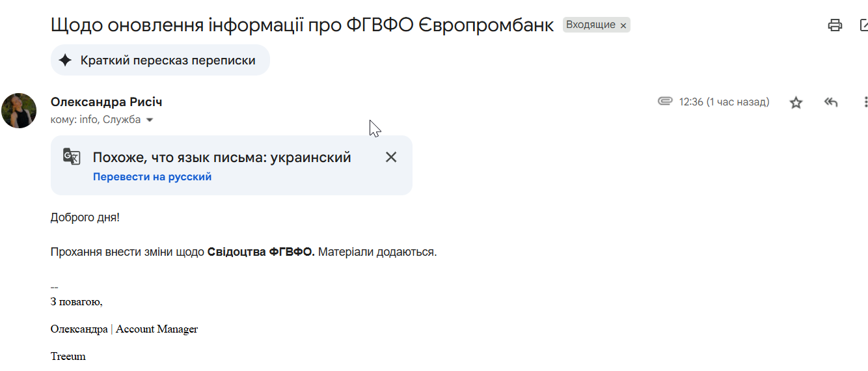868x371 pixels.
Task: Open the email in a new window
Action: 863,25
